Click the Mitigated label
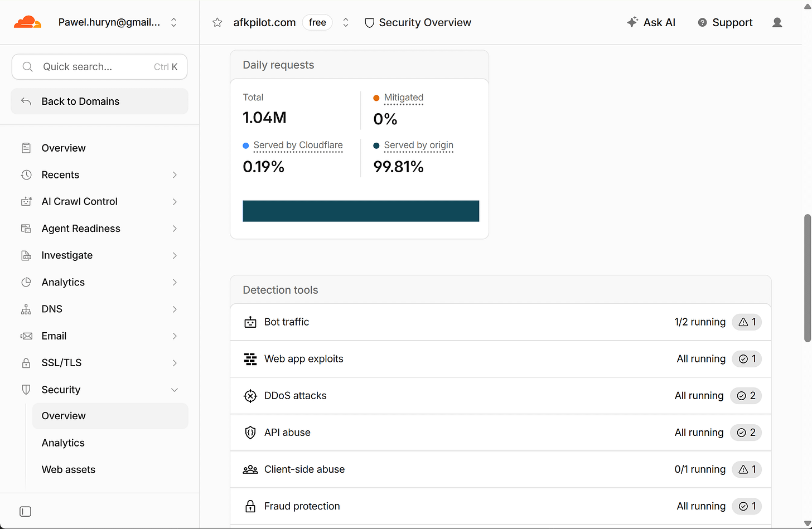Viewport: 812px width, 529px height. tap(404, 98)
